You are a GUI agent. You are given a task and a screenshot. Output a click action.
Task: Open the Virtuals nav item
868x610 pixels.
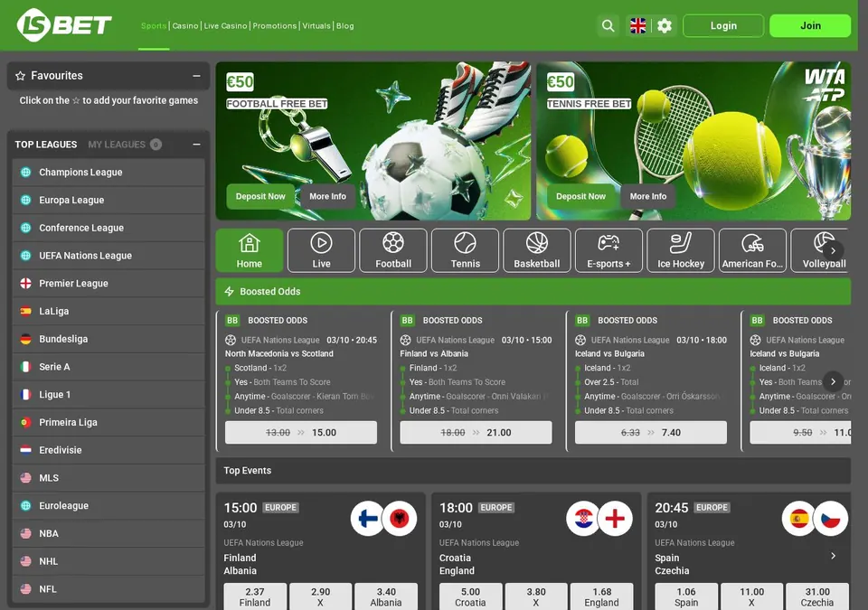click(316, 26)
